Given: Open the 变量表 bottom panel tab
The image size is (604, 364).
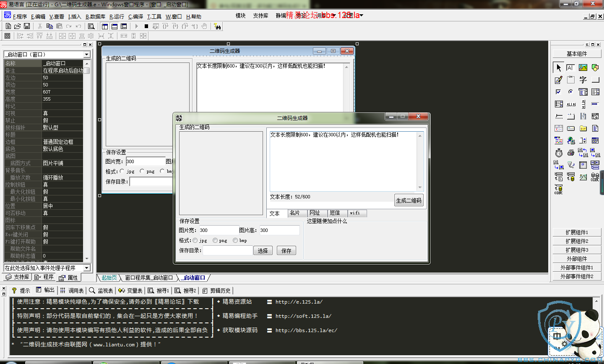Looking at the screenshot, I should (x=130, y=291).
